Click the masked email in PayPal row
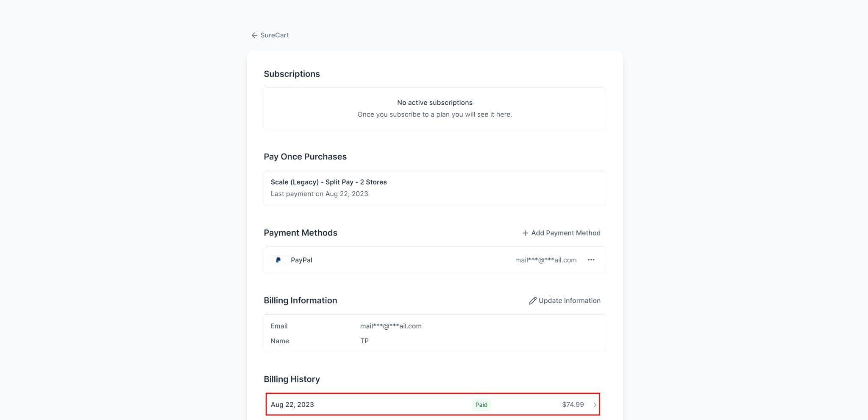This screenshot has width=868, height=420. 545,260
